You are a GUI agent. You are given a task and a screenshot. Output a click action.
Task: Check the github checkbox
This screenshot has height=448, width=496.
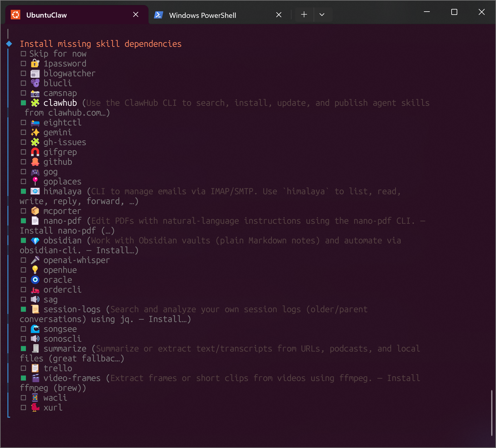(23, 162)
